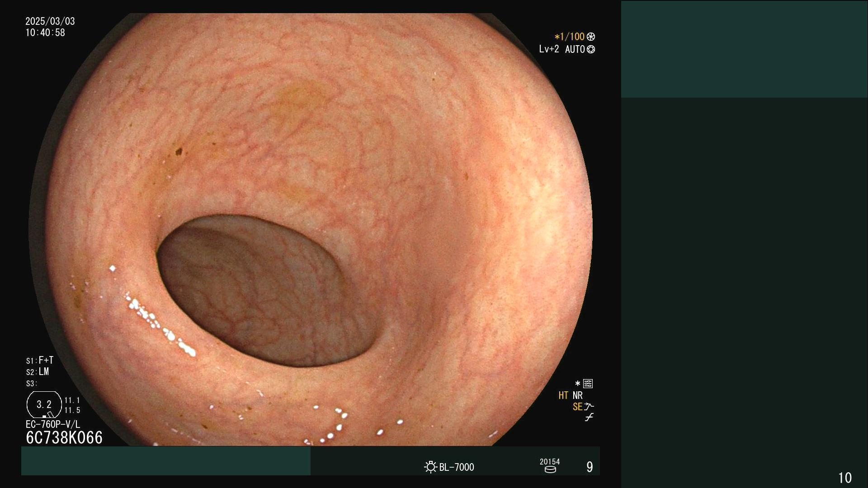Click the empty S3: switch label
The image size is (868, 488).
32,384
